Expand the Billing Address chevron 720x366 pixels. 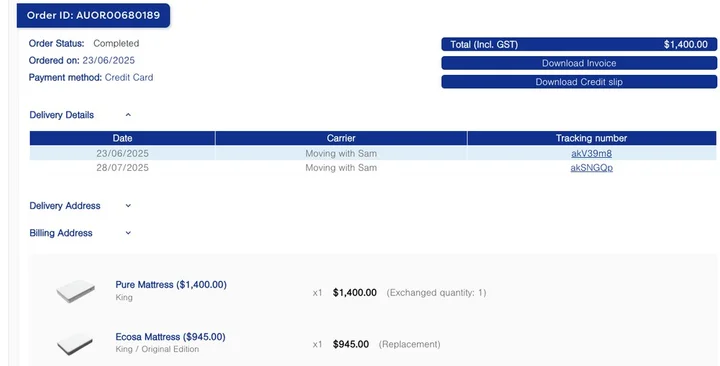(x=128, y=233)
